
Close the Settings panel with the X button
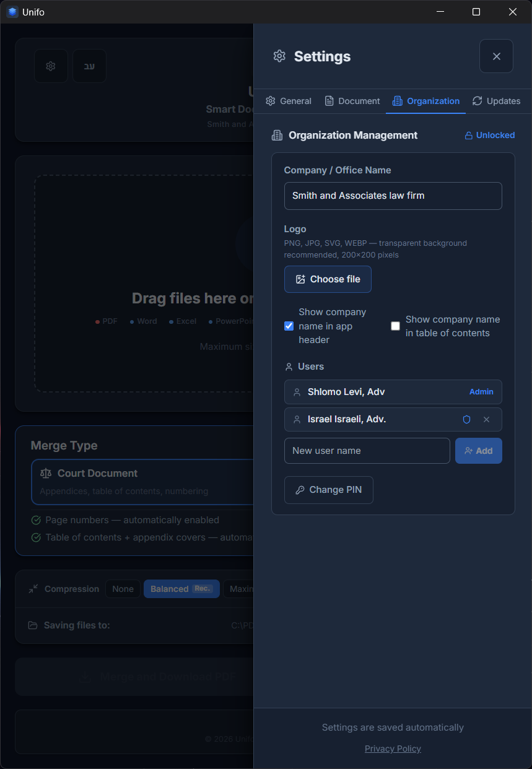click(x=496, y=56)
